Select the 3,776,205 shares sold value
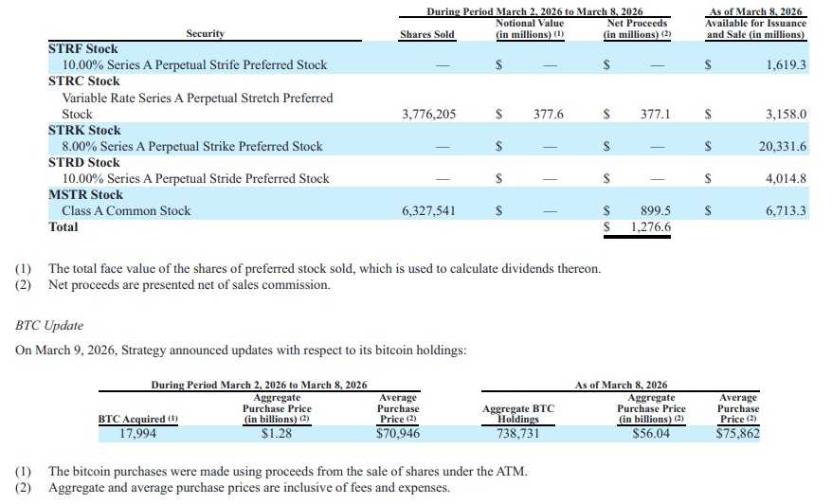Viewport: 832px width, 504px height. click(x=428, y=114)
